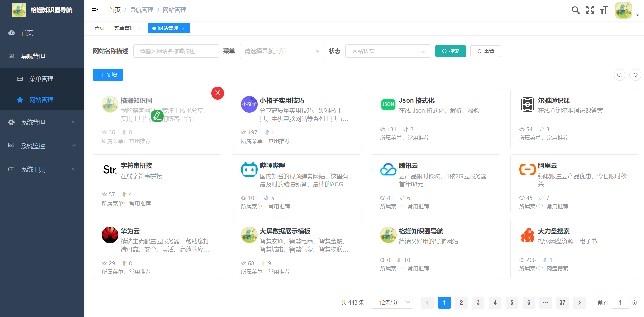The height and width of the screenshot is (317, 644).
Task: Click the 尔雅通识课 logo icon
Action: (x=527, y=104)
